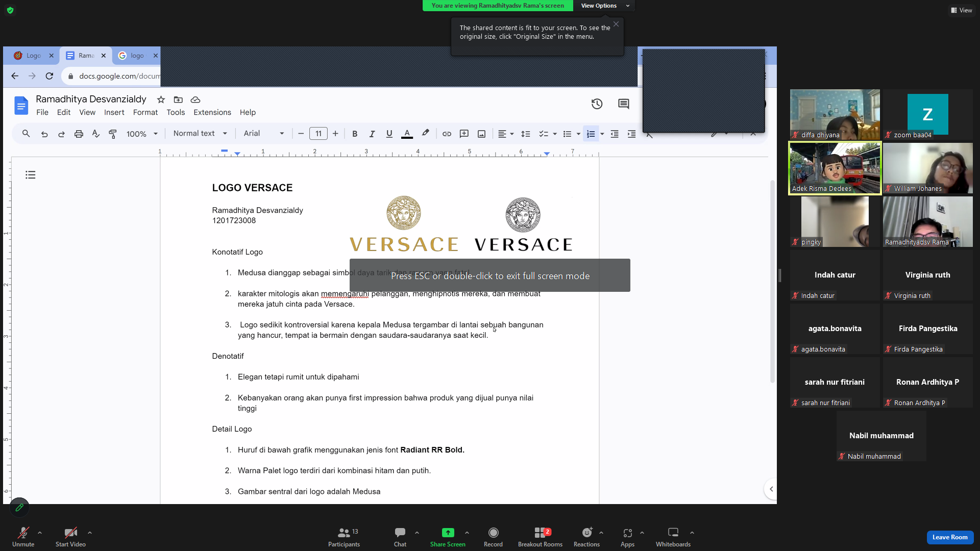Toggle underline formatting

(x=389, y=134)
